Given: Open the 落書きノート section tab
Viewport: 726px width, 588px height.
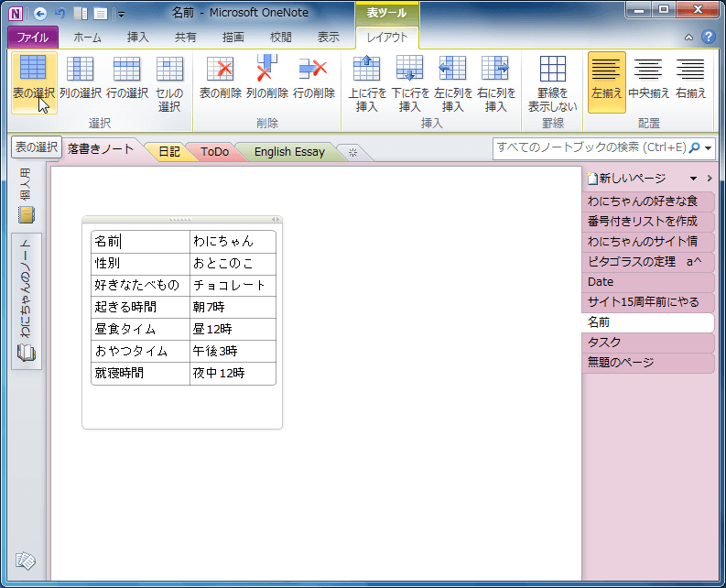Looking at the screenshot, I should coord(101,149).
